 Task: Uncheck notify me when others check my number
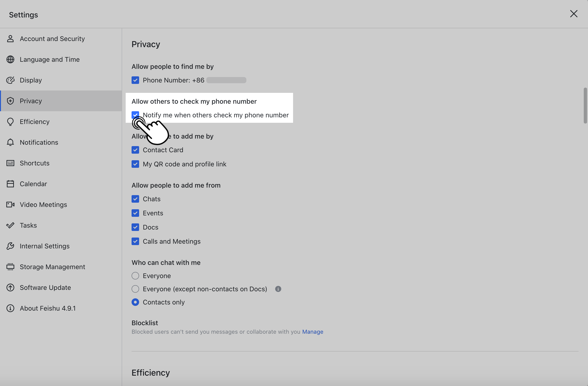pyautogui.click(x=135, y=115)
